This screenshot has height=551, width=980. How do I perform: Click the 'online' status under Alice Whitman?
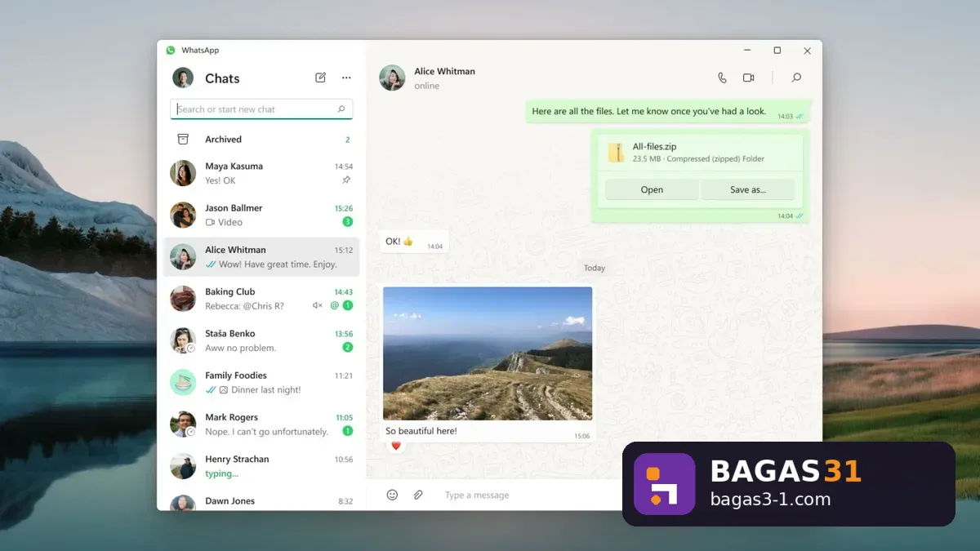click(426, 86)
